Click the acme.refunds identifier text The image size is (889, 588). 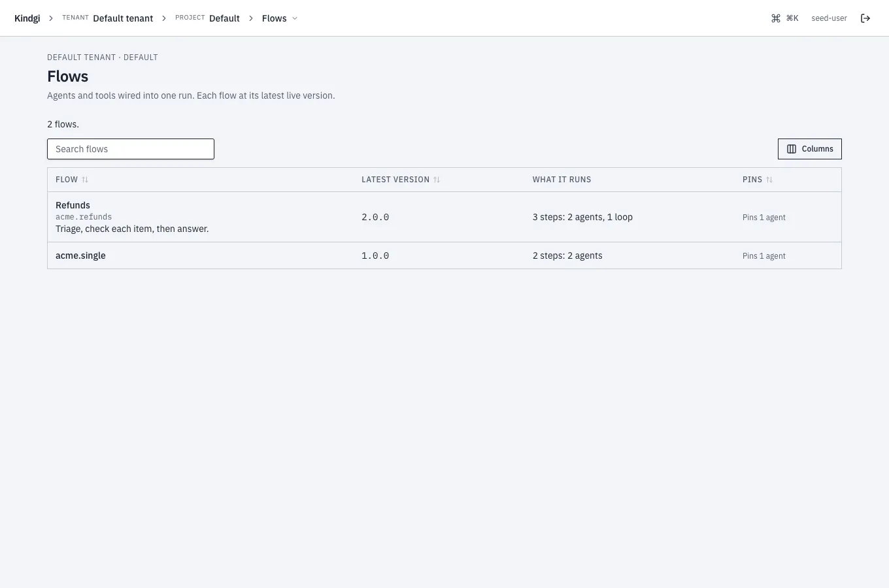(x=84, y=217)
